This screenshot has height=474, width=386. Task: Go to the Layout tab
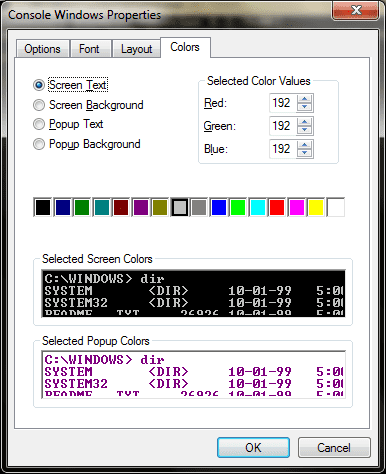pyautogui.click(x=136, y=49)
